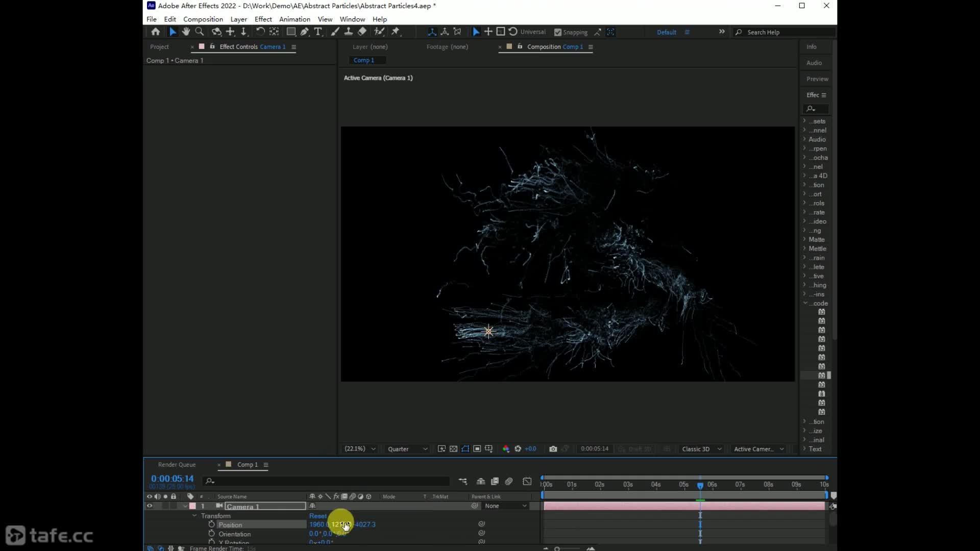This screenshot has height=551, width=980.
Task: Open the Preview panel
Action: pos(817,79)
